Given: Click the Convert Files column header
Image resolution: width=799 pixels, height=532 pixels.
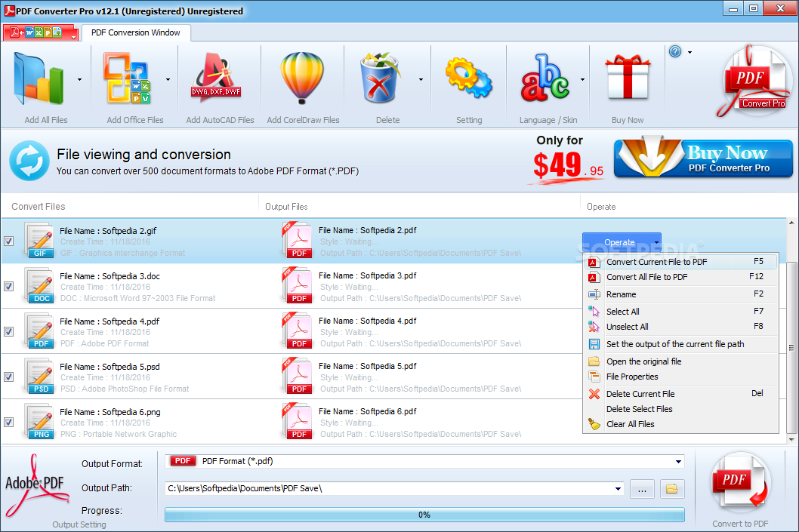Looking at the screenshot, I should click(x=130, y=207).
